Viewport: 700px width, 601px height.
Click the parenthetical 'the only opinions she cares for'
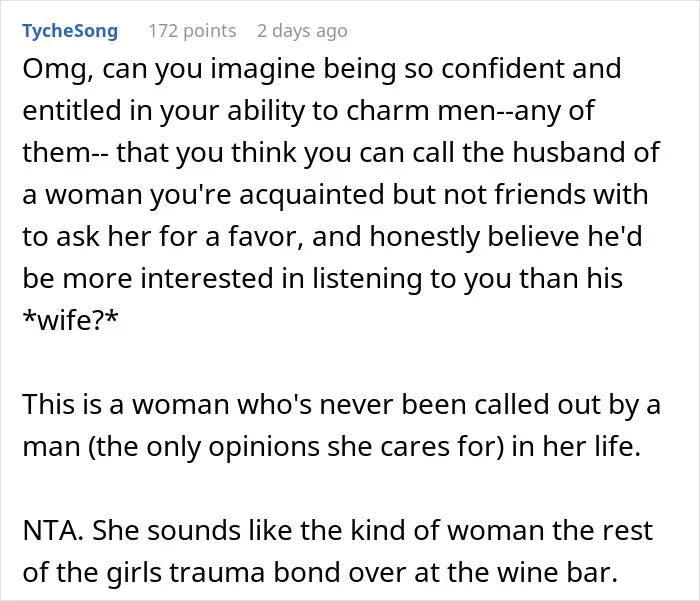coord(296,447)
